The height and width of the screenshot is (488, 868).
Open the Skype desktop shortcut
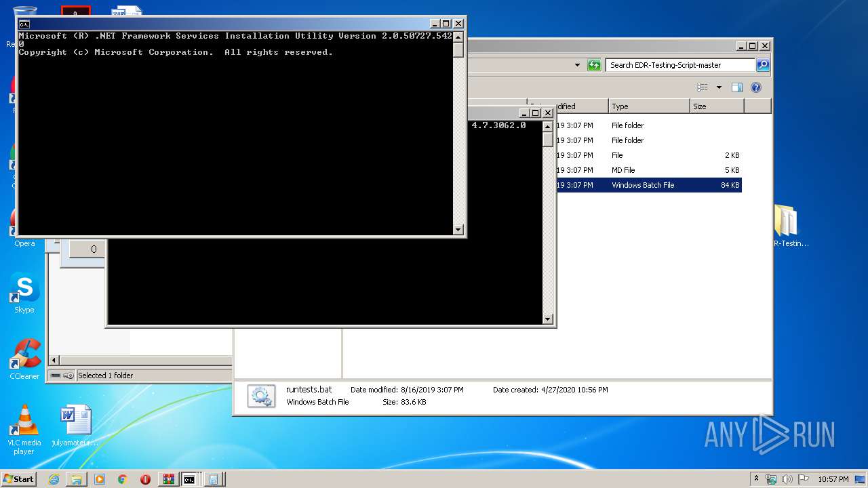(x=24, y=294)
